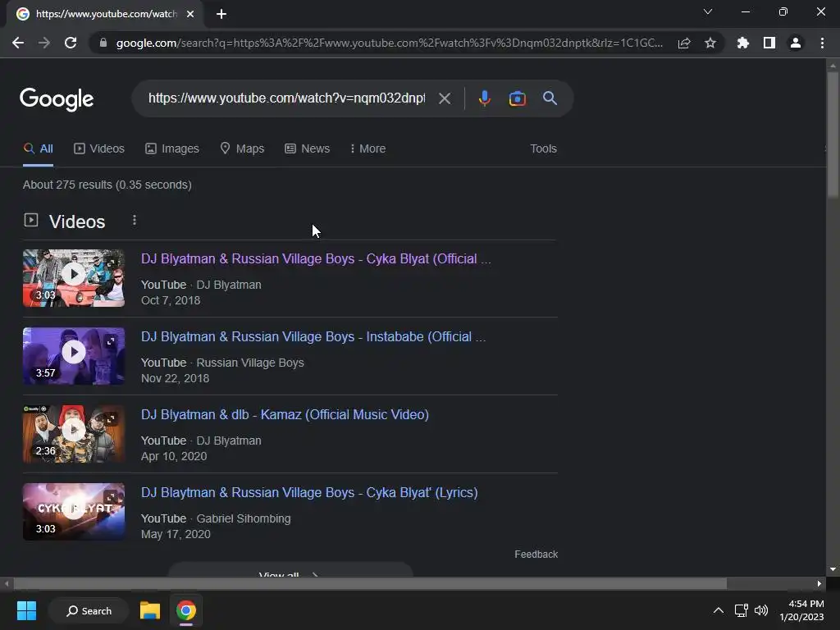Open a new browser tab

click(x=221, y=14)
